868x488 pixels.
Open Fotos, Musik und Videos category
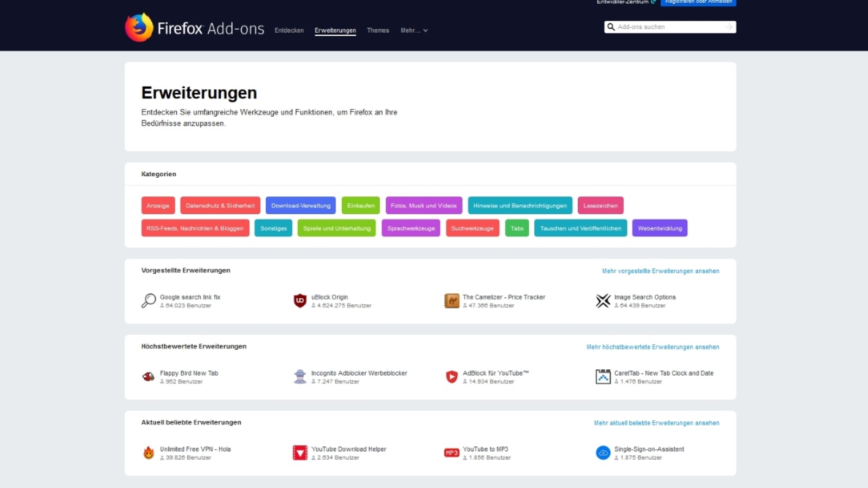point(424,206)
